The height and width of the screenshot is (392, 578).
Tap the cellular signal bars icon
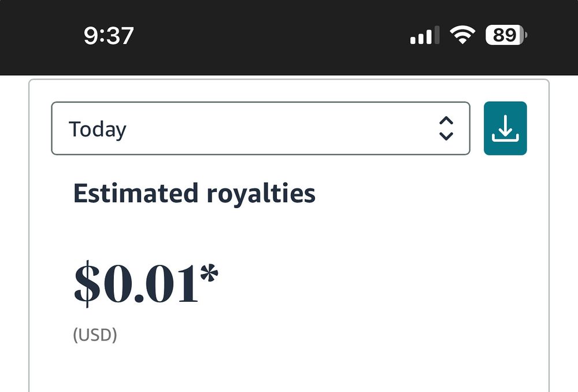[x=425, y=35]
